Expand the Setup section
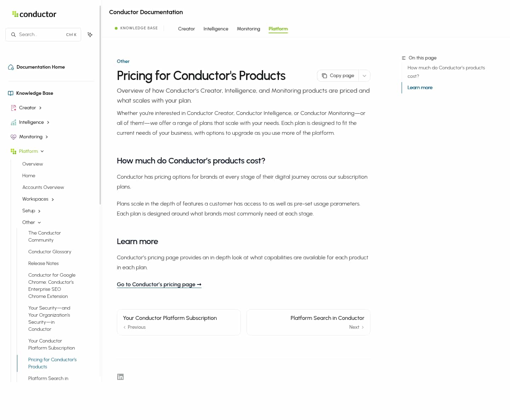The image size is (510, 420). (x=39, y=211)
